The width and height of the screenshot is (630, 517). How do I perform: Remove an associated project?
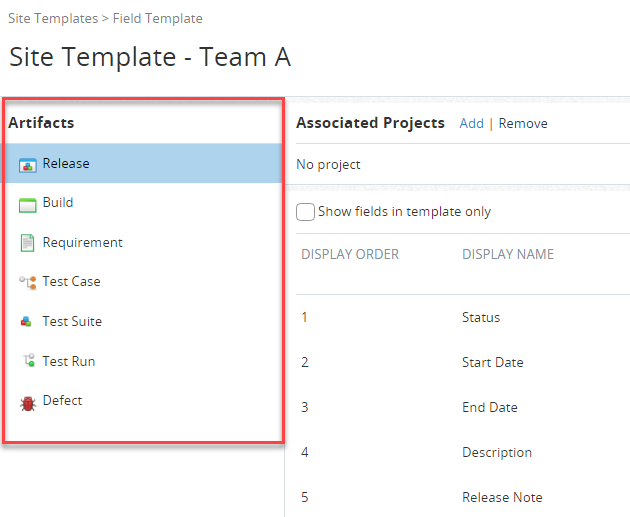(x=523, y=123)
